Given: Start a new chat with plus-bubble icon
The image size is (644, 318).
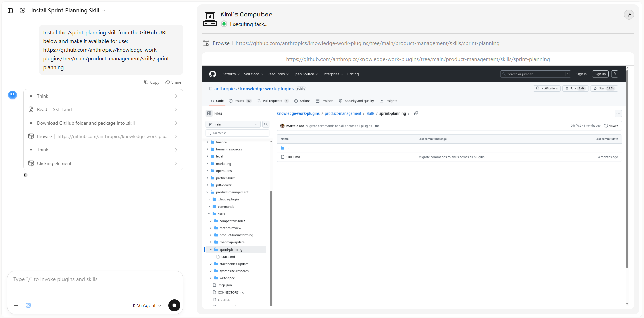Looking at the screenshot, I should click(23, 11).
